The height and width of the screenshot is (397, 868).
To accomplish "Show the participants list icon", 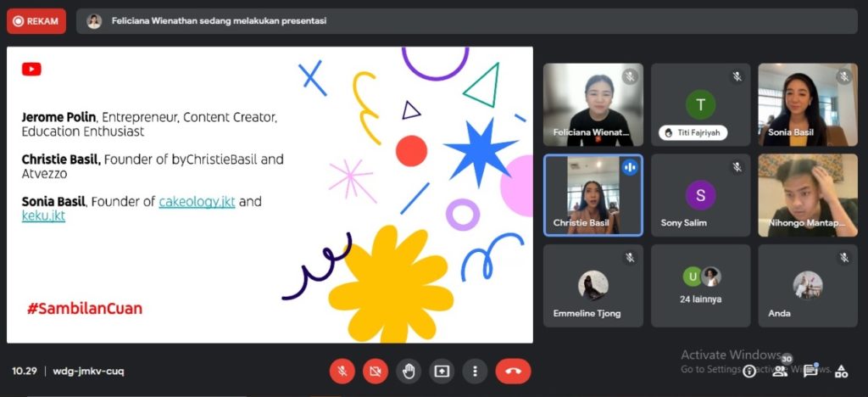I will (780, 371).
